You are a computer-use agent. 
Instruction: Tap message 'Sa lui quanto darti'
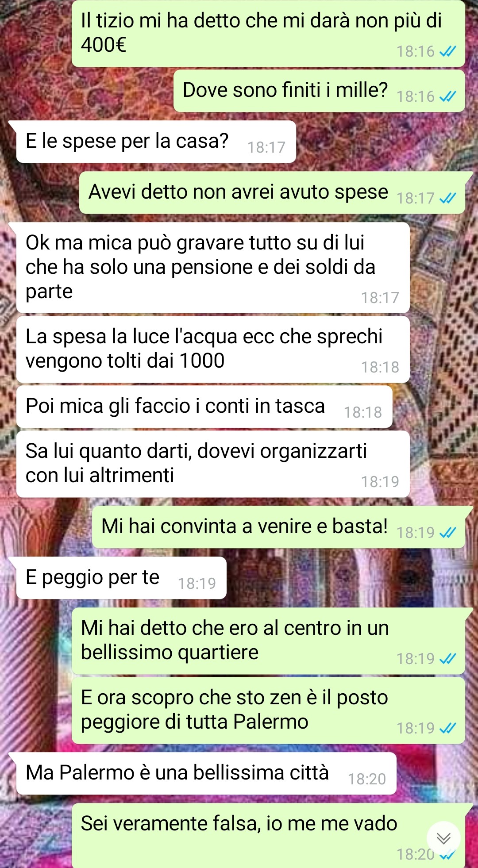pyautogui.click(x=213, y=464)
